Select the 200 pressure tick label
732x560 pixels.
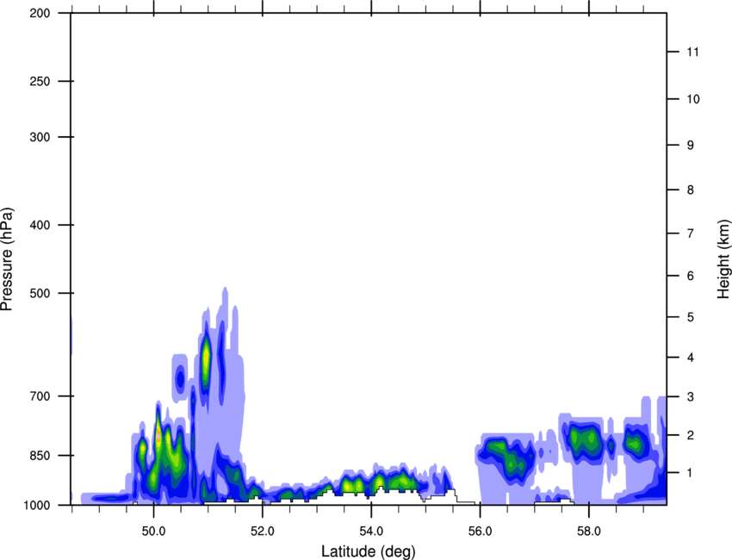pos(39,13)
